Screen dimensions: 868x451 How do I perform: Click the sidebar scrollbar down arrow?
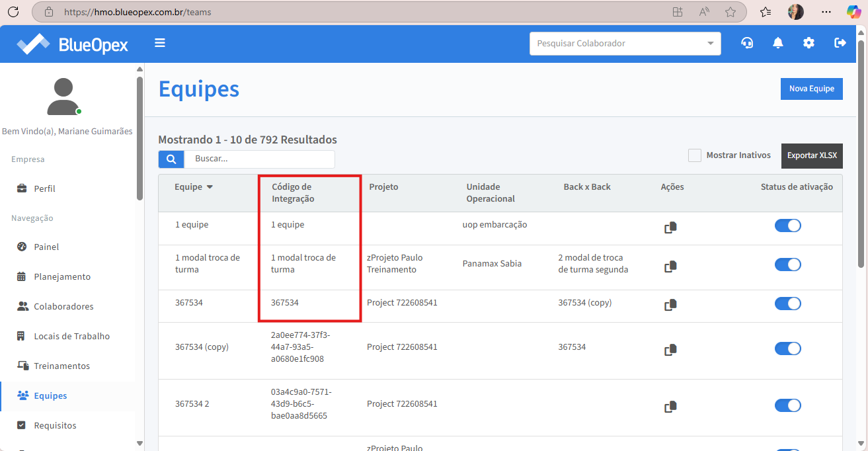click(139, 443)
